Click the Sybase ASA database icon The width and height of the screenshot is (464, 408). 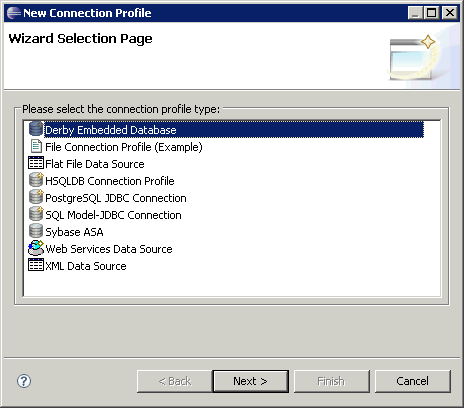(x=36, y=231)
